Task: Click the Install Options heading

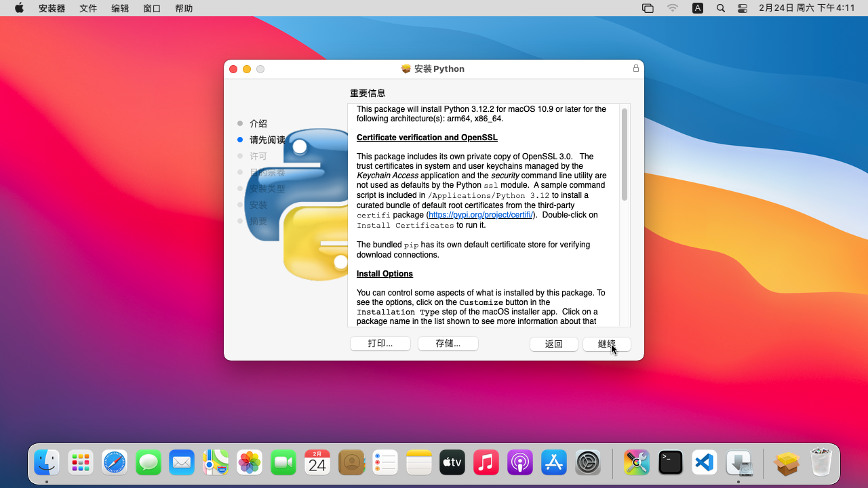Action: click(384, 274)
